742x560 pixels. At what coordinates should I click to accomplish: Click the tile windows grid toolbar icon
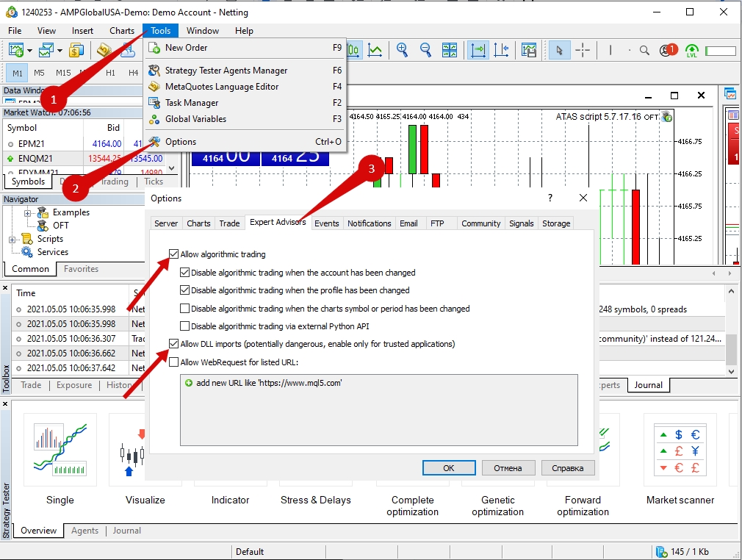coord(450,50)
